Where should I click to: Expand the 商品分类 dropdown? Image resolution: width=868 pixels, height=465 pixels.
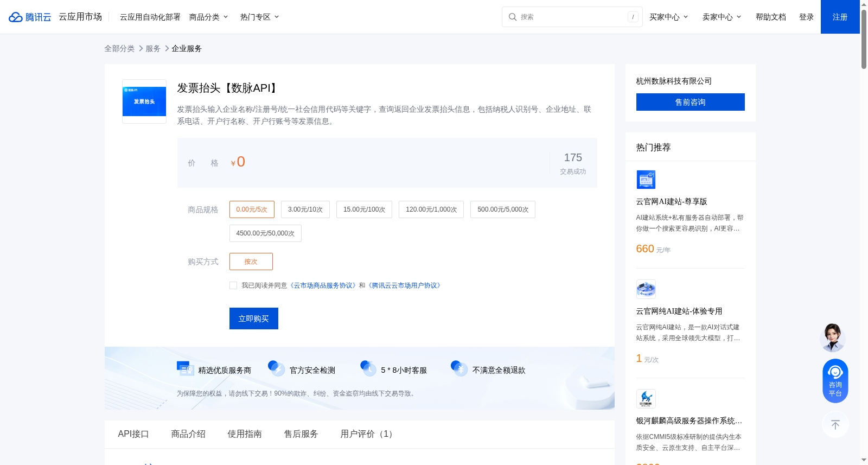click(209, 17)
